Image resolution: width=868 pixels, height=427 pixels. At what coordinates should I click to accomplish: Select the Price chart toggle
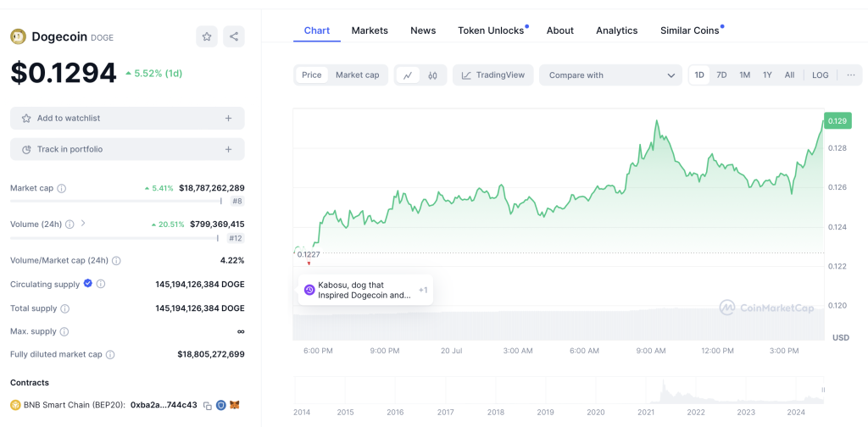pos(312,75)
